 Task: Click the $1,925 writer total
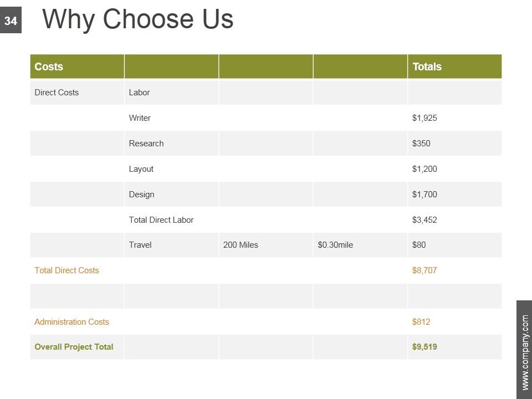click(424, 118)
